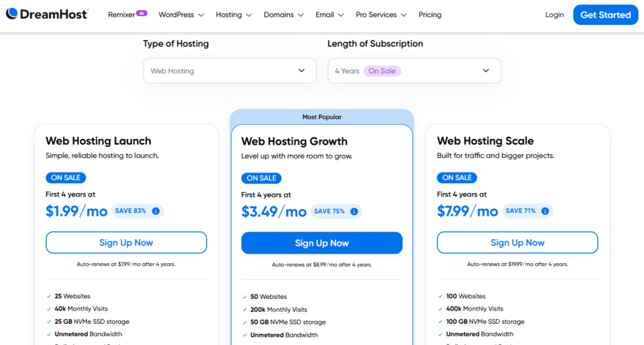Click the chevron in 4 Years dropdown
This screenshot has height=345, width=644.
coord(486,71)
